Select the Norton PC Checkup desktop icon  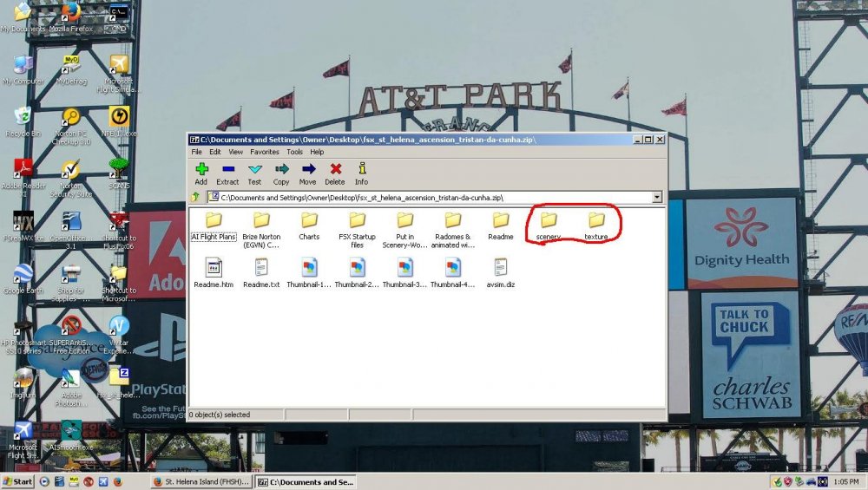pyautogui.click(x=71, y=126)
